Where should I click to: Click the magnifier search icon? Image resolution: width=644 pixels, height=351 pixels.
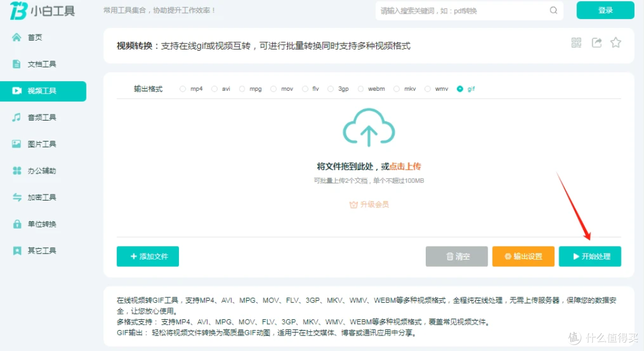[x=553, y=10]
